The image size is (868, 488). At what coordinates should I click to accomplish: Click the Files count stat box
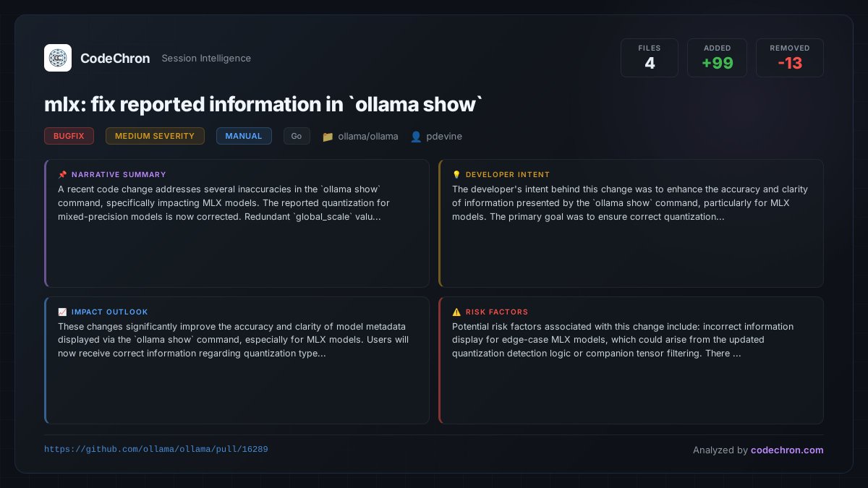pyautogui.click(x=650, y=58)
